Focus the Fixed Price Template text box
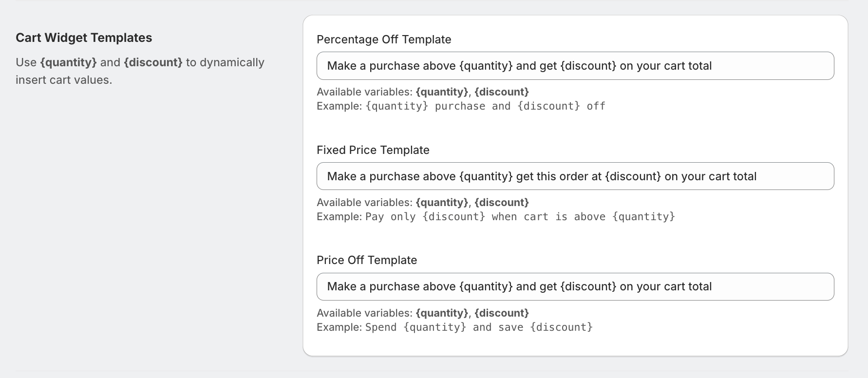The width and height of the screenshot is (868, 378). point(575,176)
